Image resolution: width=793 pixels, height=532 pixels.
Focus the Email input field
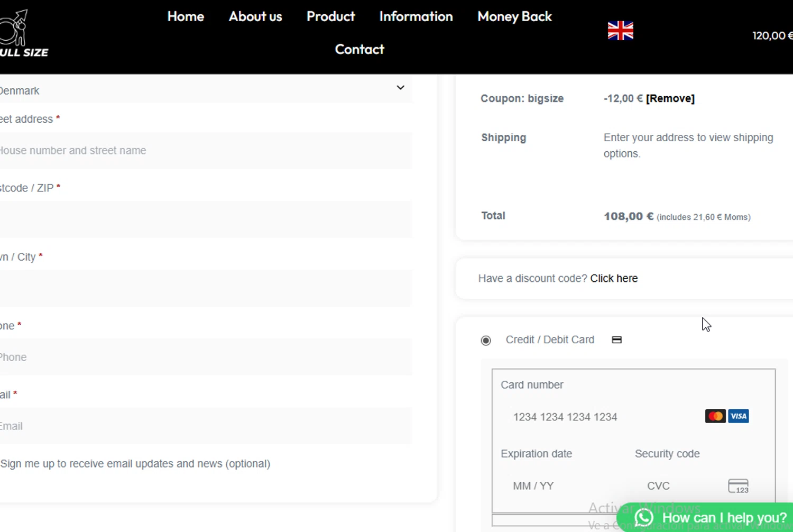click(x=206, y=426)
